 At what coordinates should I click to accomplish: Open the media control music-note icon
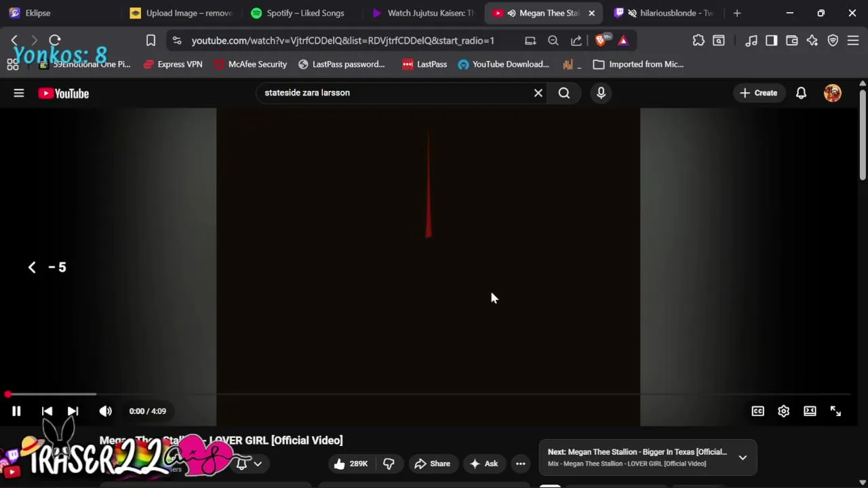(x=751, y=41)
